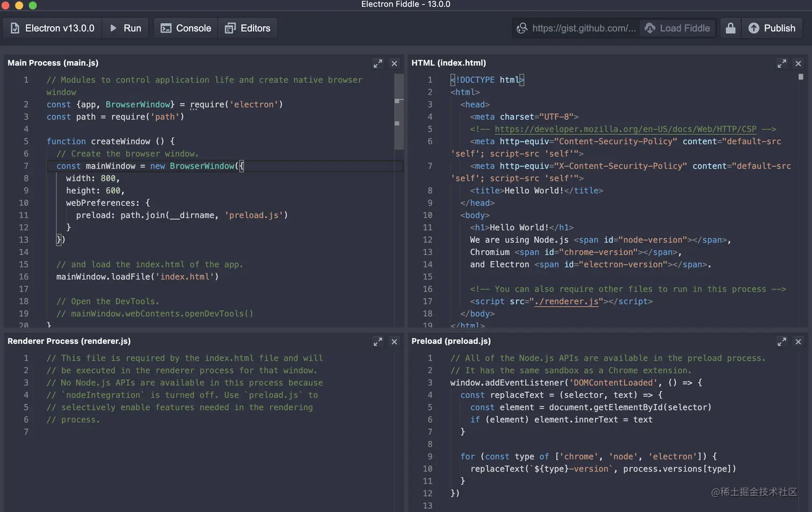Open the developer.mozilla.org CSP link
Viewport: 812px width, 512px height.
(x=626, y=129)
